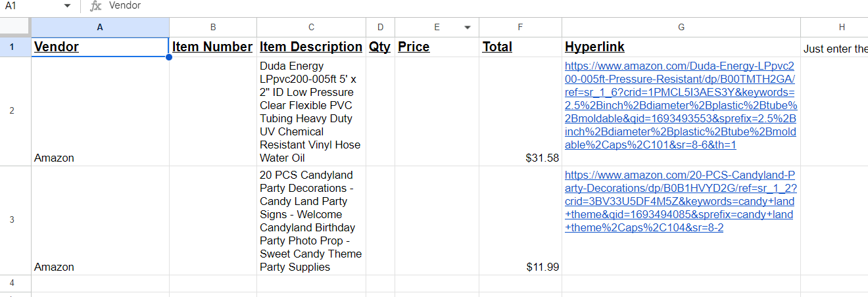Viewport: 868px width, 297px height.
Task: Open column E header dropdown arrow
Action: click(x=467, y=28)
